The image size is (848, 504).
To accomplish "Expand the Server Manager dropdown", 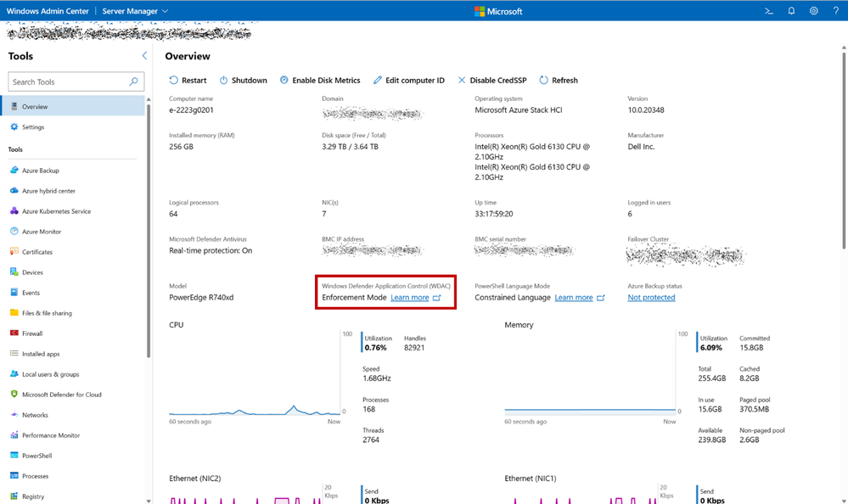I will (x=135, y=11).
